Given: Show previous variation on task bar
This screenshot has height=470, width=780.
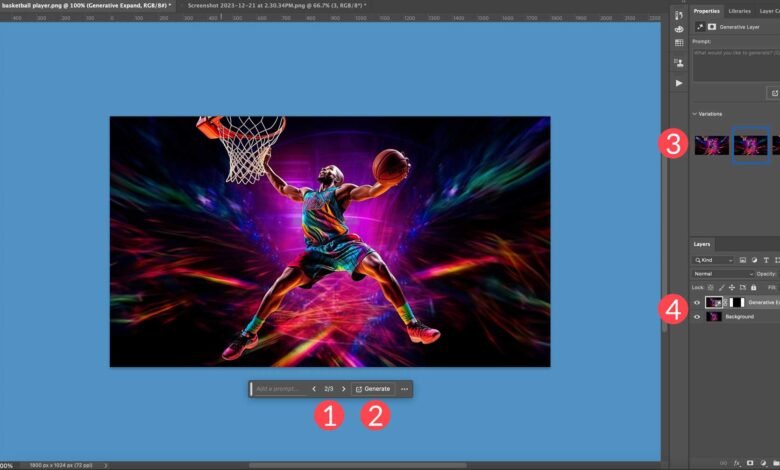Looking at the screenshot, I should 314,389.
